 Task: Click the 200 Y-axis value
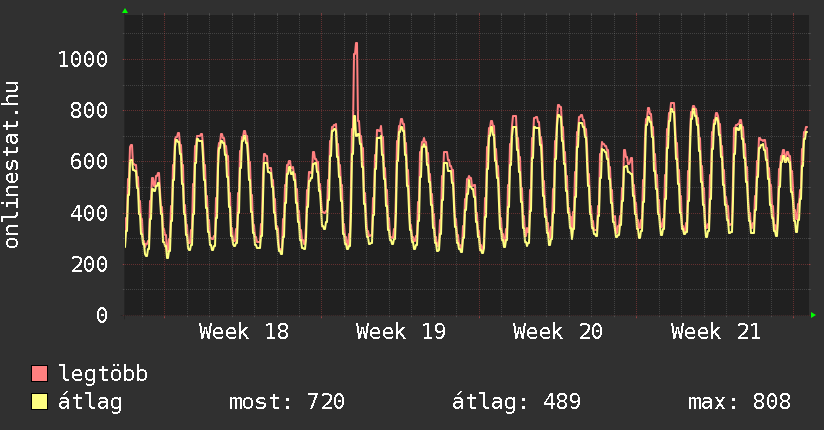89,264
